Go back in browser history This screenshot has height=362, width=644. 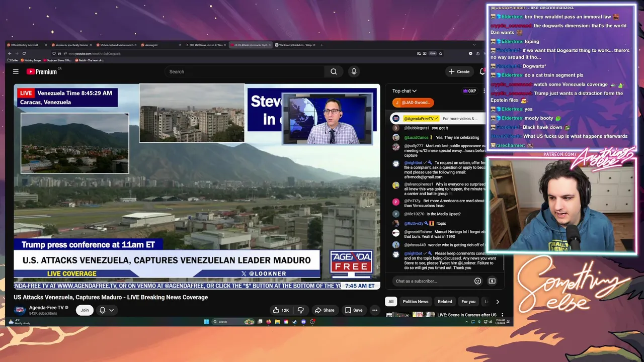[x=10, y=53]
